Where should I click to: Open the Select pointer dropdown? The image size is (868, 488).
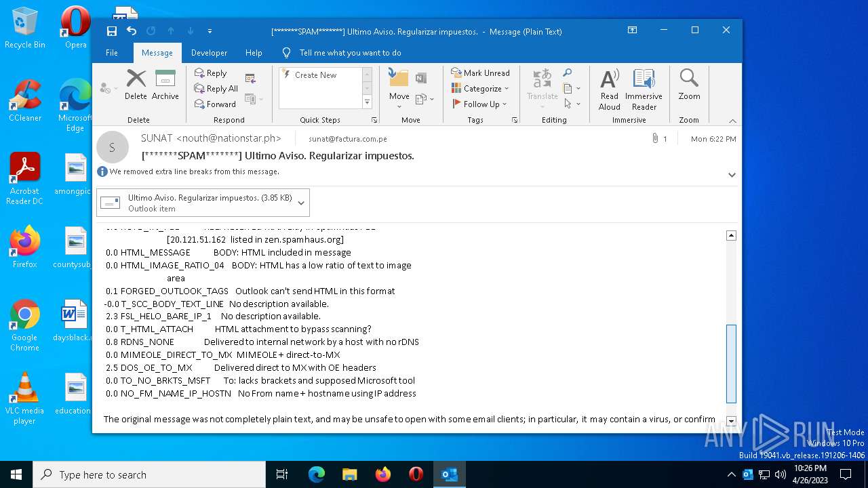point(572,104)
